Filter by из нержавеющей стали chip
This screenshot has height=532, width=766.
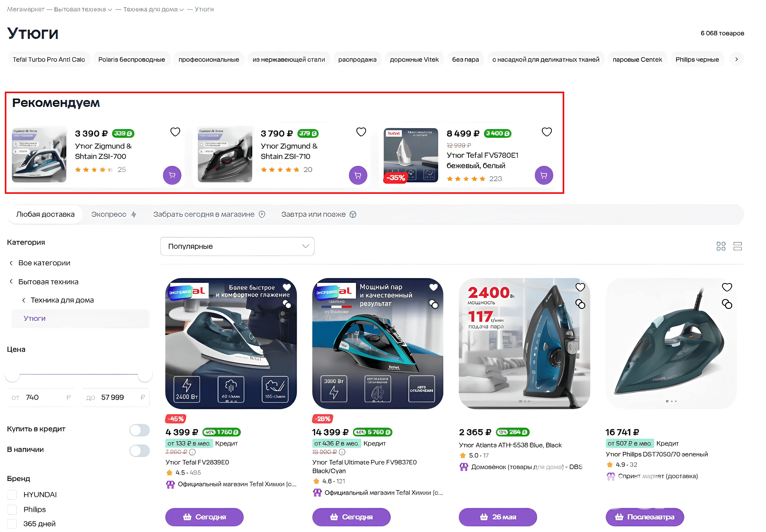288,59
